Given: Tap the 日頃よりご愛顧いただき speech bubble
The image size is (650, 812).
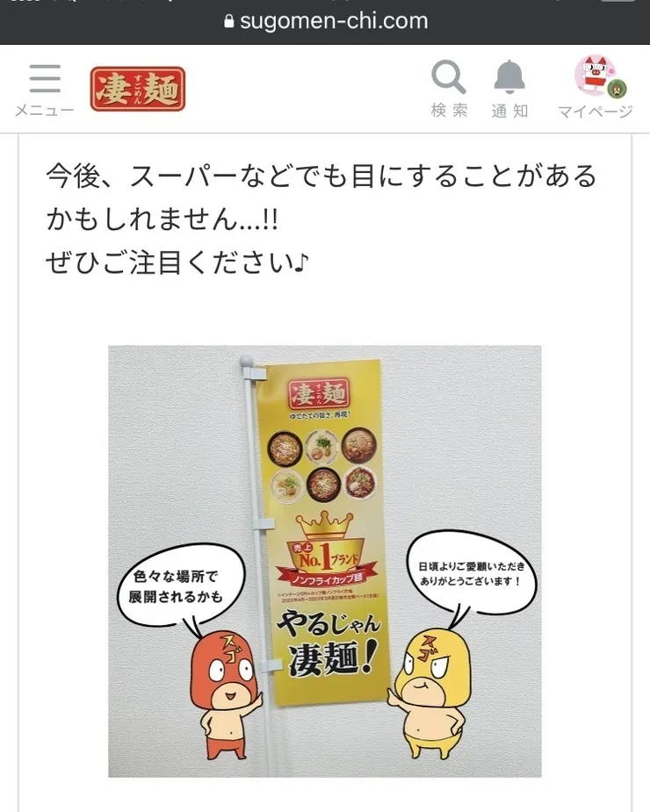Looking at the screenshot, I should (471, 575).
